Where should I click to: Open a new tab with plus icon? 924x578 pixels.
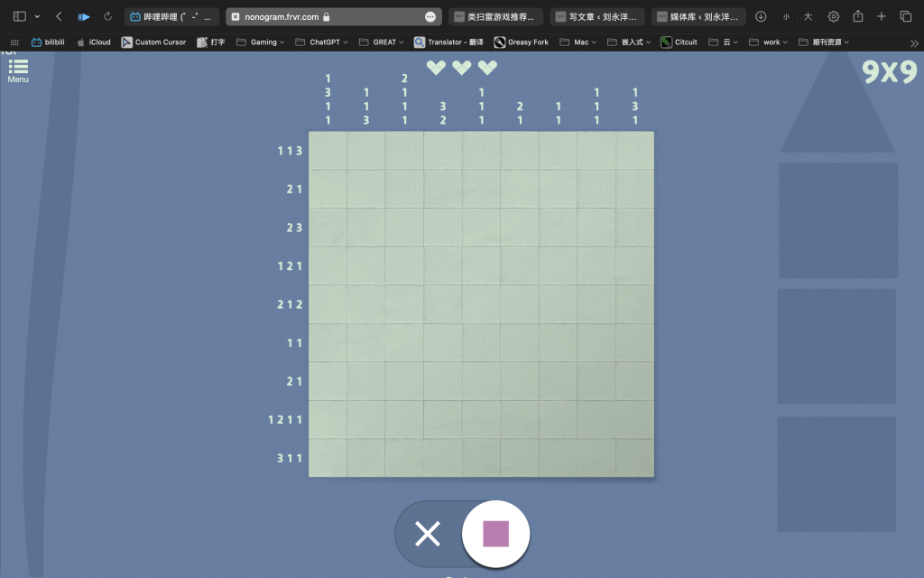(x=882, y=16)
